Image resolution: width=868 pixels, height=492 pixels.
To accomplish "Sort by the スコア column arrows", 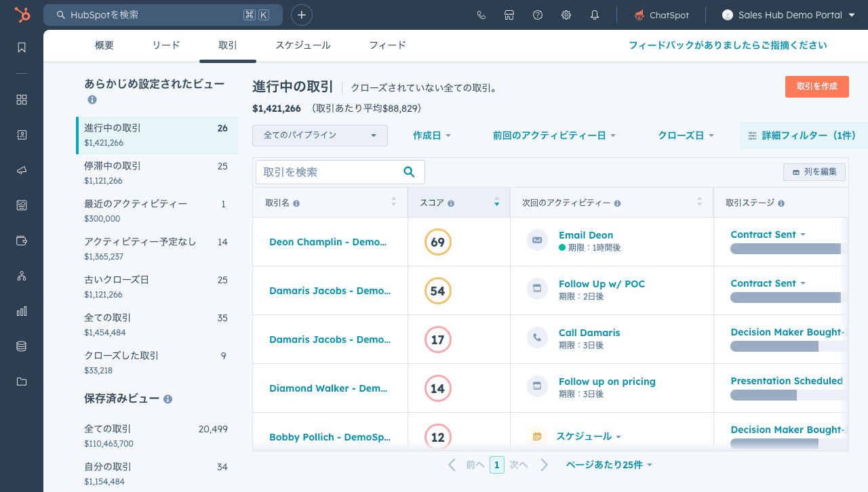I will tap(497, 202).
